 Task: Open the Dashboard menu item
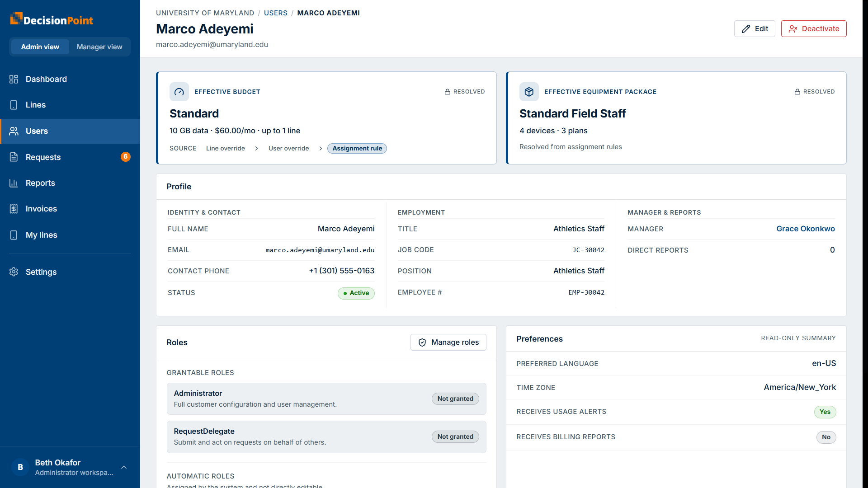tap(70, 79)
